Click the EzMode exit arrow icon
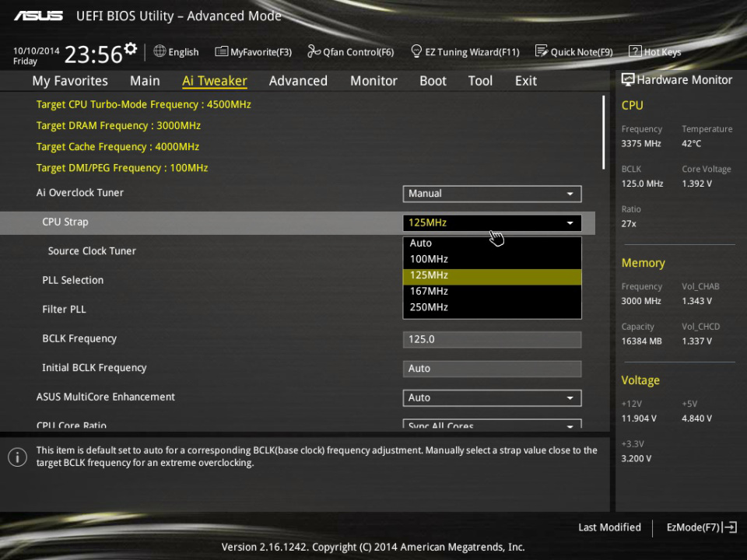This screenshot has width=747, height=560. [x=730, y=527]
